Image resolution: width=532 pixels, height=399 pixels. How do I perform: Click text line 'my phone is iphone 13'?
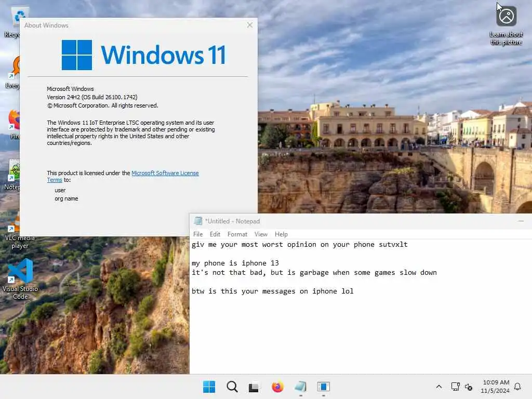coord(235,263)
